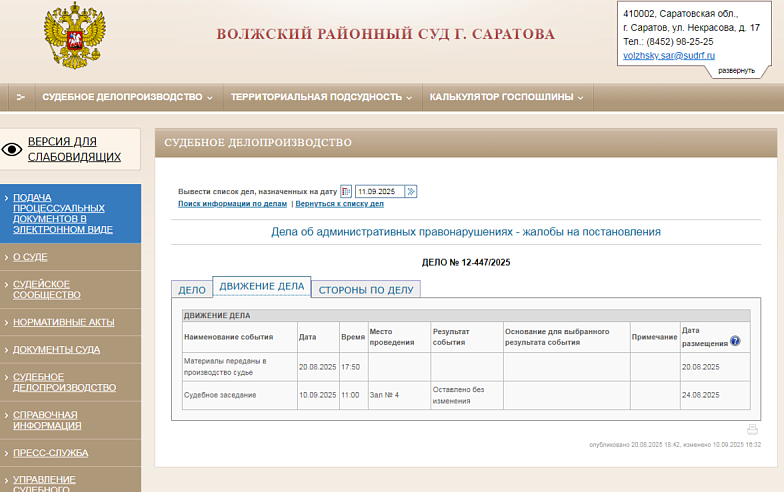Click the home arrow icon in navigation bar

click(x=20, y=97)
